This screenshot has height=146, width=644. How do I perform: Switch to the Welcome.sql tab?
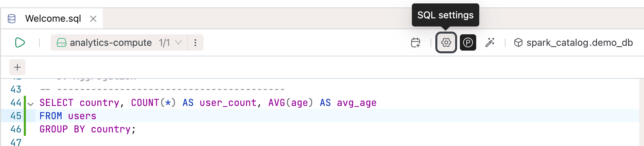[x=53, y=18]
